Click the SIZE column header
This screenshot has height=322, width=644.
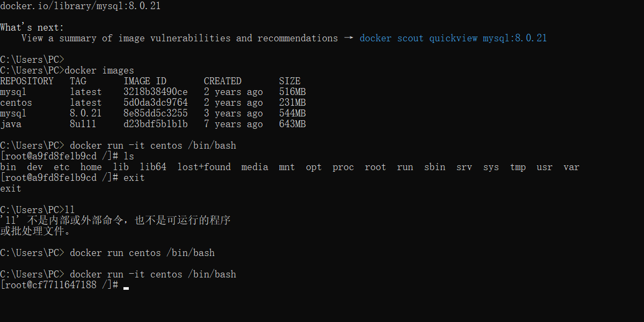[290, 81]
